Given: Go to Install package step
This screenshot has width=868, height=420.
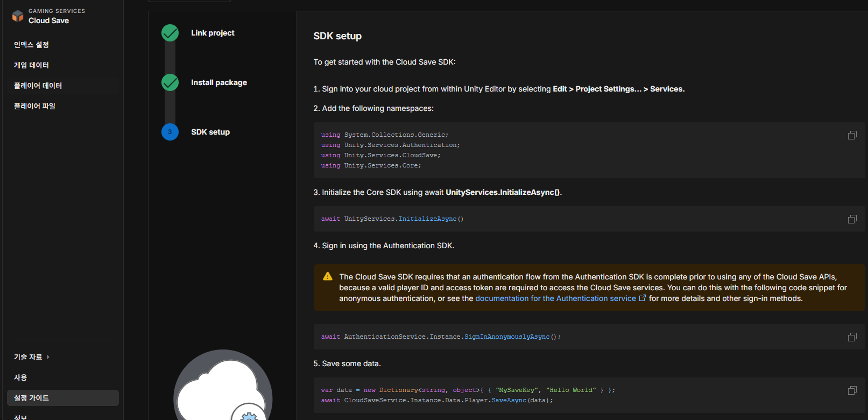Looking at the screenshot, I should tap(219, 82).
